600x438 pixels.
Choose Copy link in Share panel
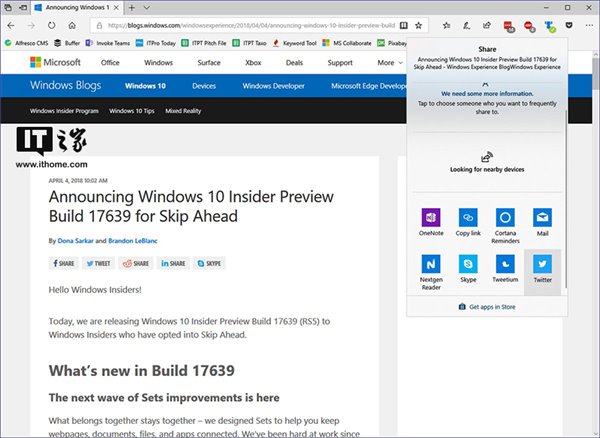point(468,222)
